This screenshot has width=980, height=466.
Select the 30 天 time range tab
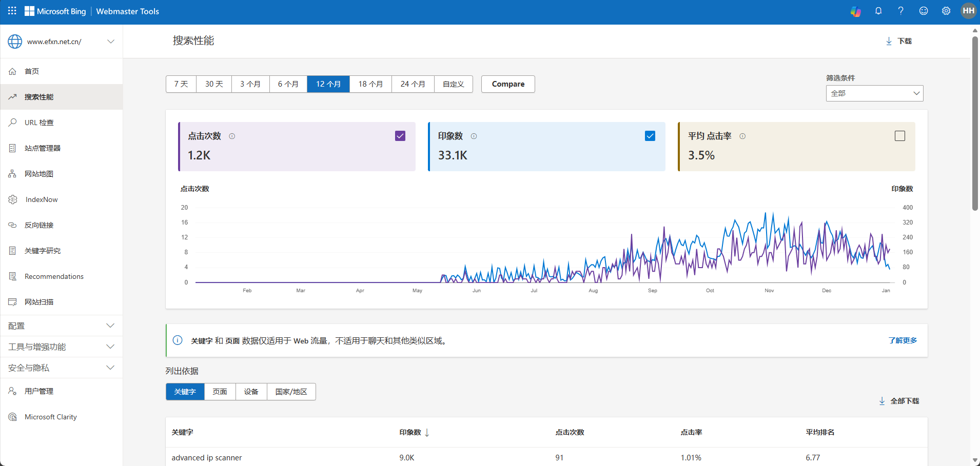(x=214, y=84)
